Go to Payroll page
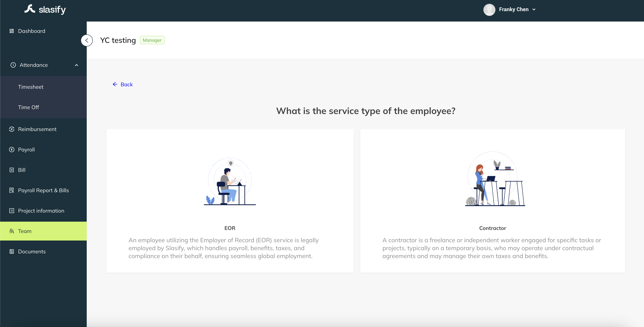The height and width of the screenshot is (327, 644). tap(44, 150)
